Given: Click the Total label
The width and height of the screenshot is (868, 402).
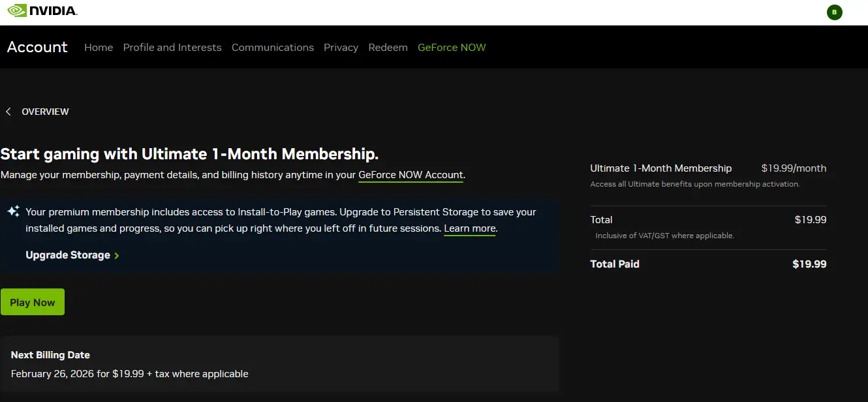Looking at the screenshot, I should pyautogui.click(x=601, y=220).
